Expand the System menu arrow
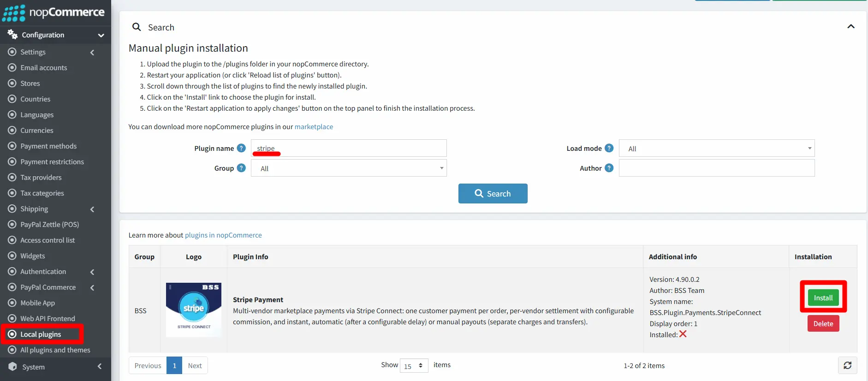The height and width of the screenshot is (381, 868). coord(100,366)
